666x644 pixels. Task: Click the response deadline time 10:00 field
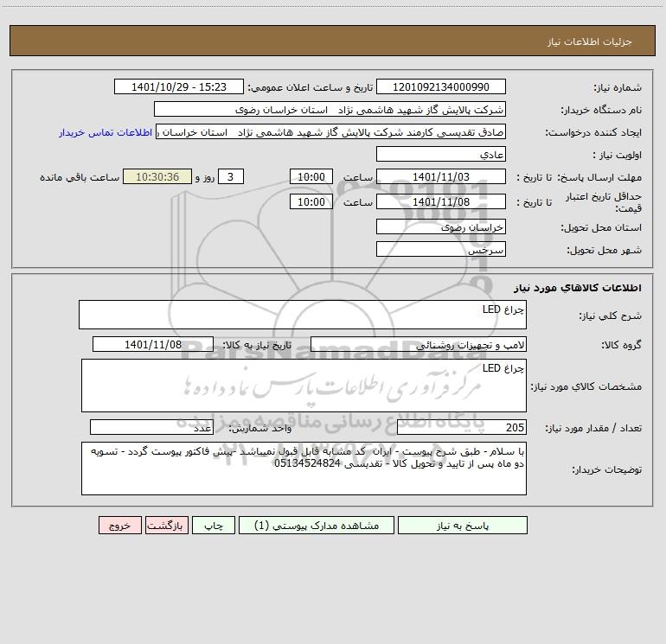[x=311, y=176]
